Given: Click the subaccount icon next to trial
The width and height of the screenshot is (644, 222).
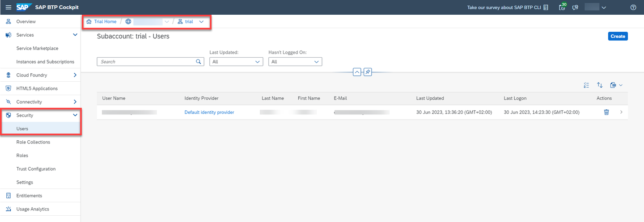Looking at the screenshot, I should coord(180,21).
